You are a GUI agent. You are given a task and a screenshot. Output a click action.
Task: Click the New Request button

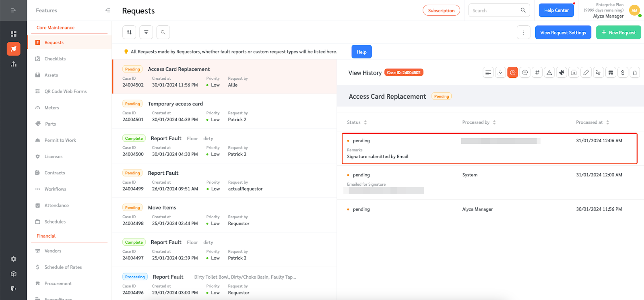pos(618,33)
